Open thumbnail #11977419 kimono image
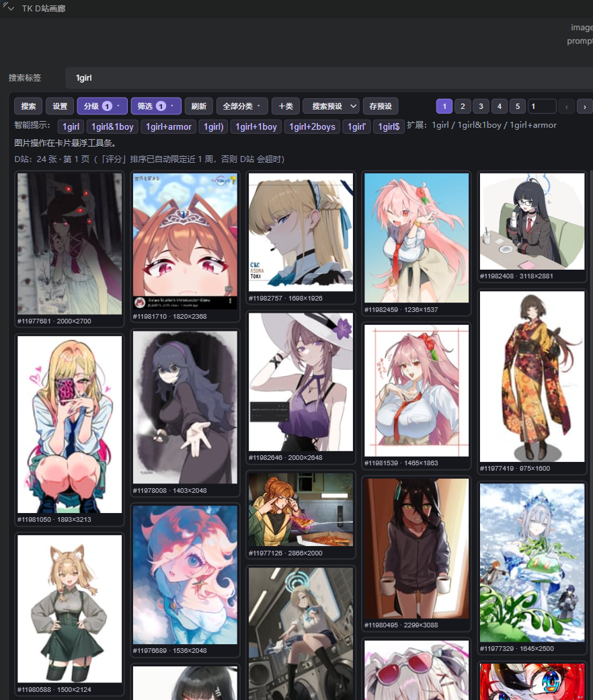Screen dimensions: 593x700 pos(532,377)
